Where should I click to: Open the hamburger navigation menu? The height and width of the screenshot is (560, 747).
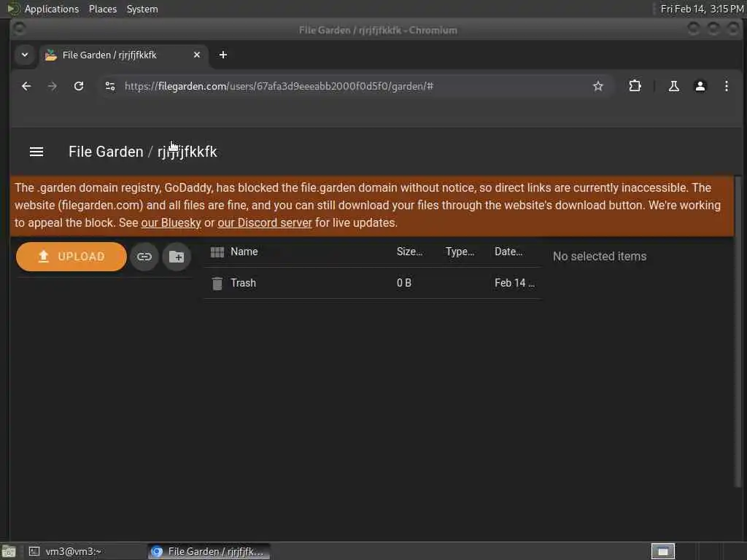[x=36, y=152]
